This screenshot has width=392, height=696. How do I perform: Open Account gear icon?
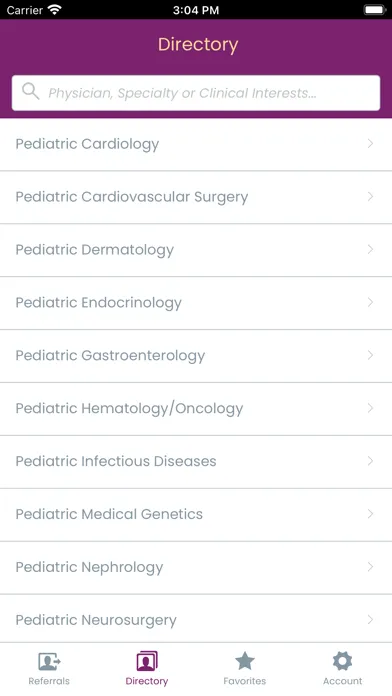click(x=342, y=661)
